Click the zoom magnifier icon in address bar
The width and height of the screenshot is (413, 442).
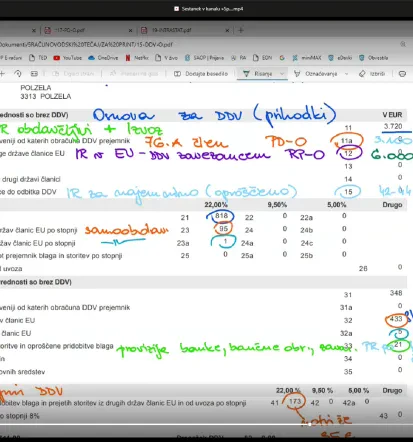point(403,44)
